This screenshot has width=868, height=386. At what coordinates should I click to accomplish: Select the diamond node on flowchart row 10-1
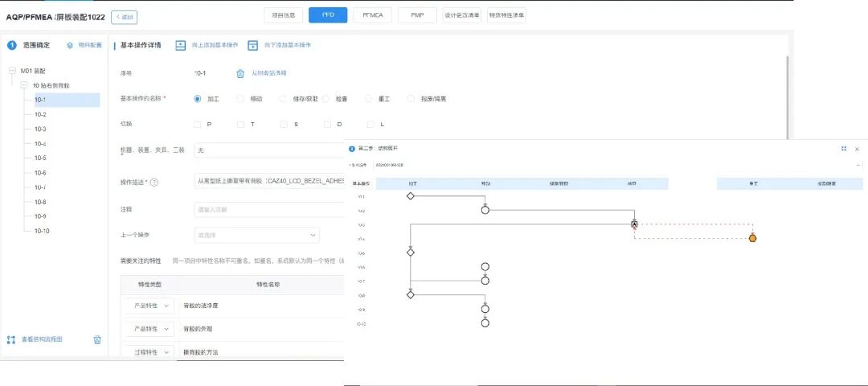click(410, 196)
